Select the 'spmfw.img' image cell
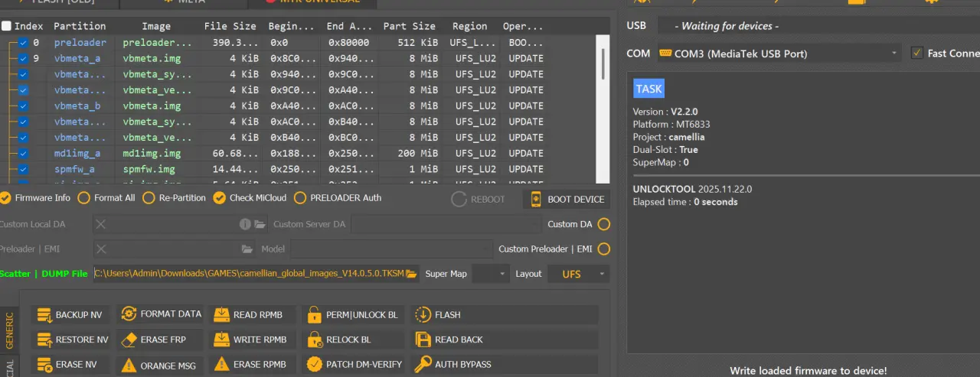The width and height of the screenshot is (980, 377). pyautogui.click(x=149, y=170)
